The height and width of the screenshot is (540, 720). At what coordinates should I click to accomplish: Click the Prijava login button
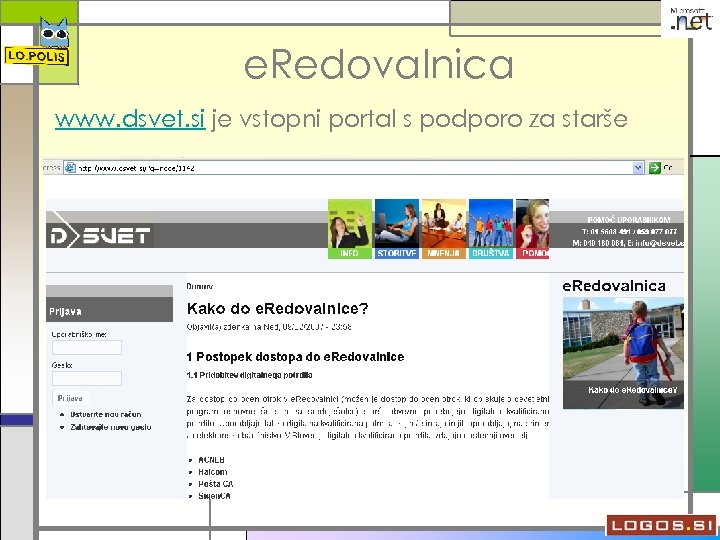[70, 398]
